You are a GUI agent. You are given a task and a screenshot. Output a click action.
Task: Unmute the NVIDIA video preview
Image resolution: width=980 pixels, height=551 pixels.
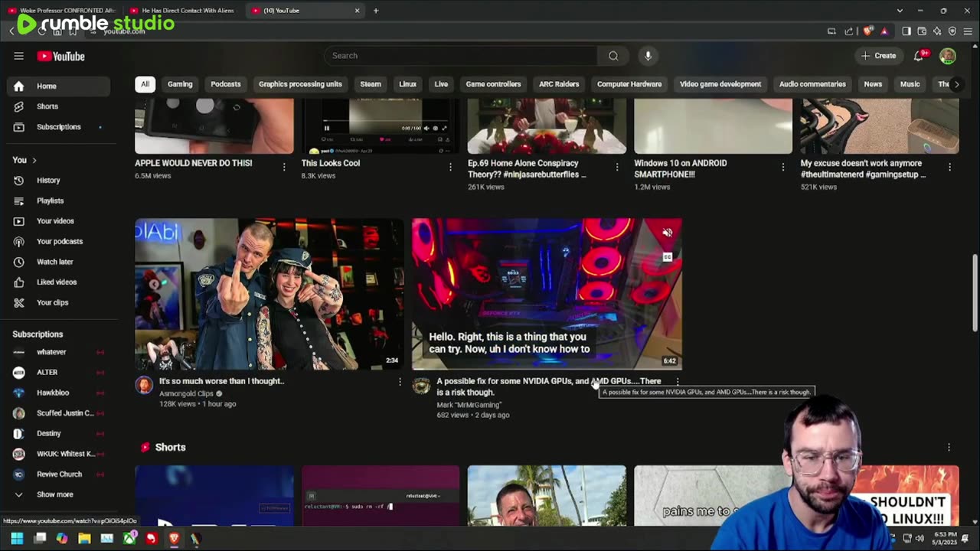coord(668,233)
